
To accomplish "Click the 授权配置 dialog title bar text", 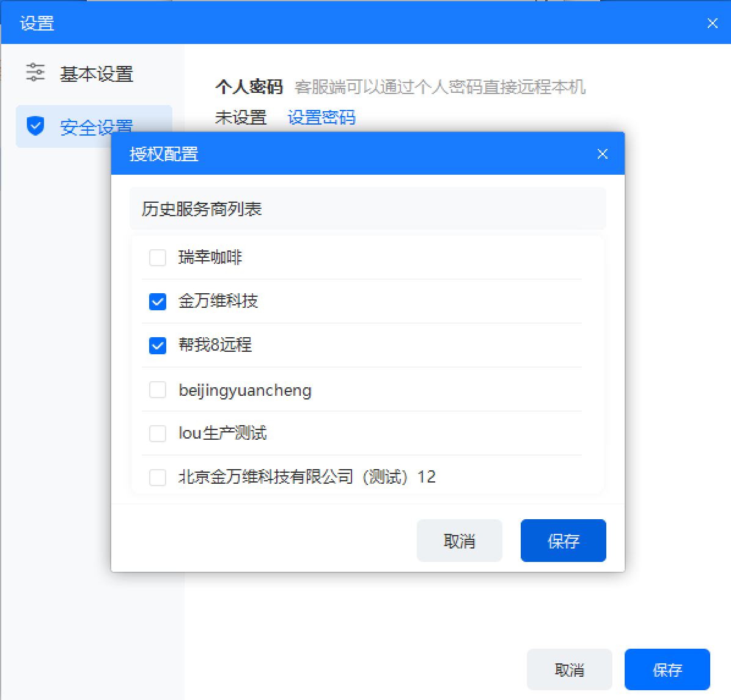I will click(x=164, y=154).
